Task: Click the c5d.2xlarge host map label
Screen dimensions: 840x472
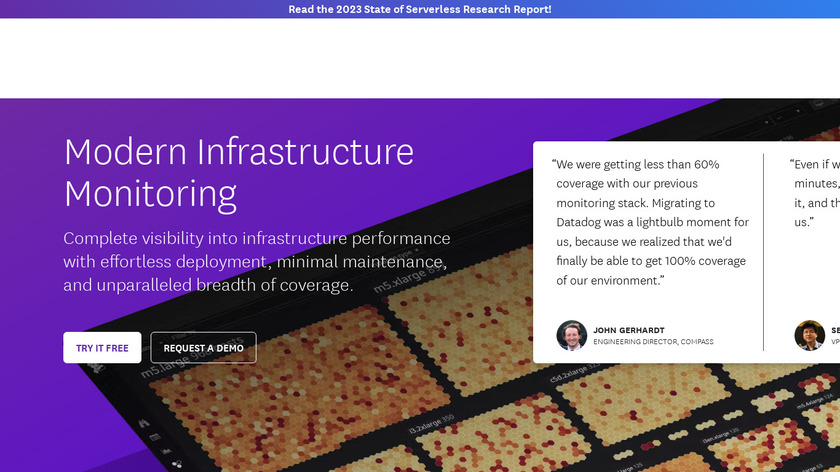Action: 575,371
